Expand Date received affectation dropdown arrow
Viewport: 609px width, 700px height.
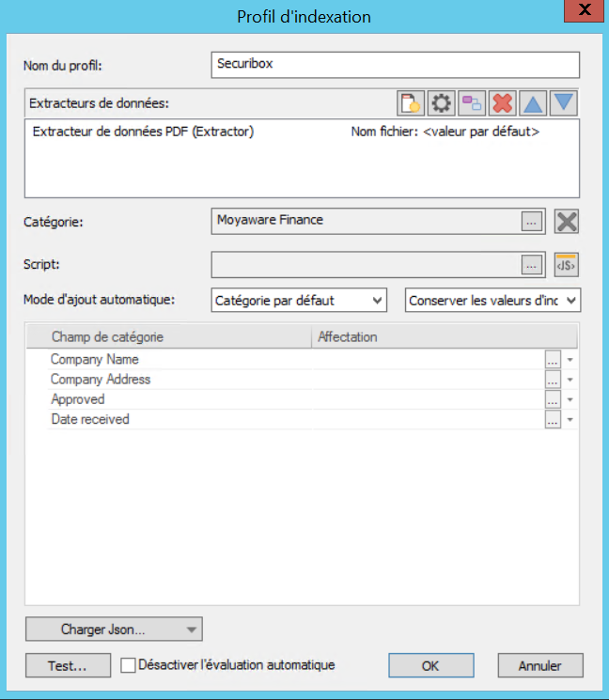(x=570, y=420)
